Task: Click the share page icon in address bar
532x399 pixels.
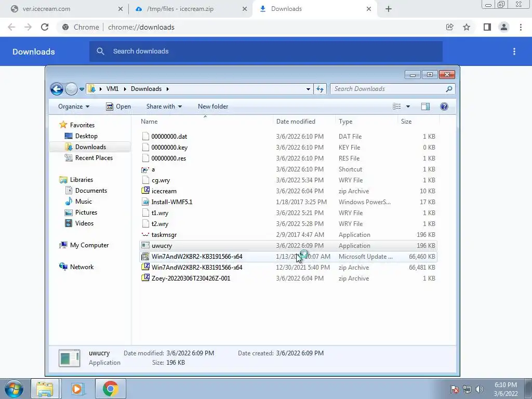Action: pyautogui.click(x=450, y=27)
